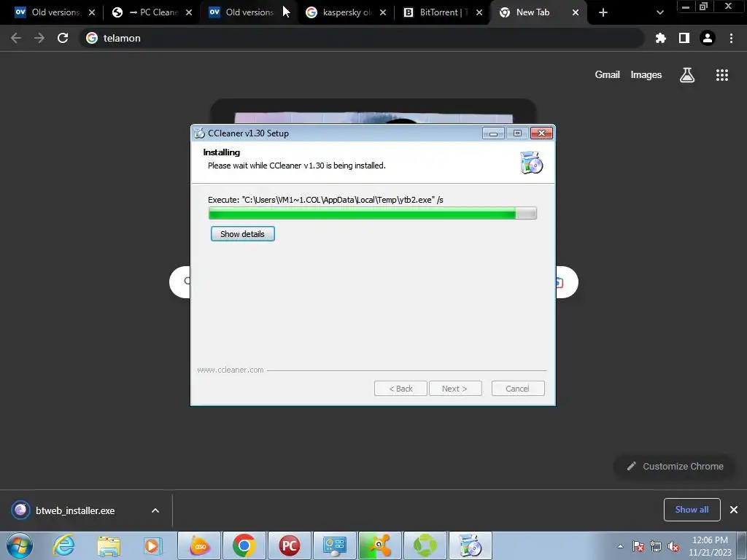Viewport: 747px width, 560px height.
Task: Open the Search Labs flask icon
Action: [x=687, y=75]
